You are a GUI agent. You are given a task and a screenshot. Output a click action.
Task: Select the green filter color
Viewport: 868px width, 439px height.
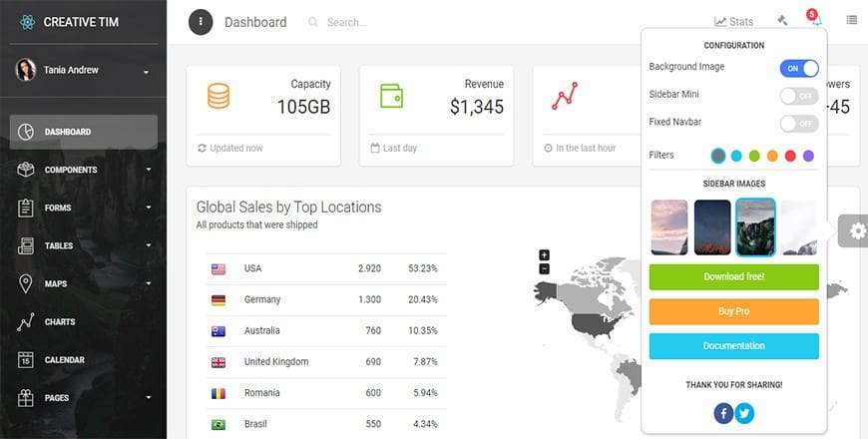tap(754, 156)
